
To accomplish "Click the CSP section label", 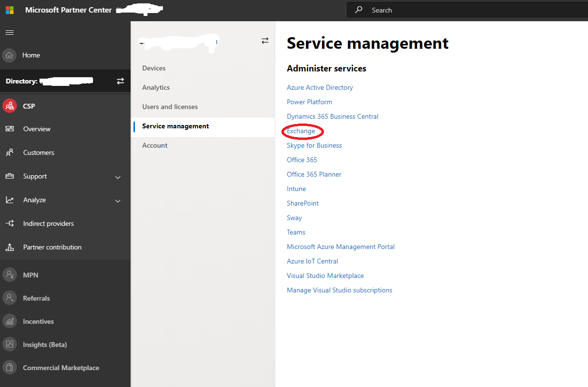I will (x=29, y=106).
